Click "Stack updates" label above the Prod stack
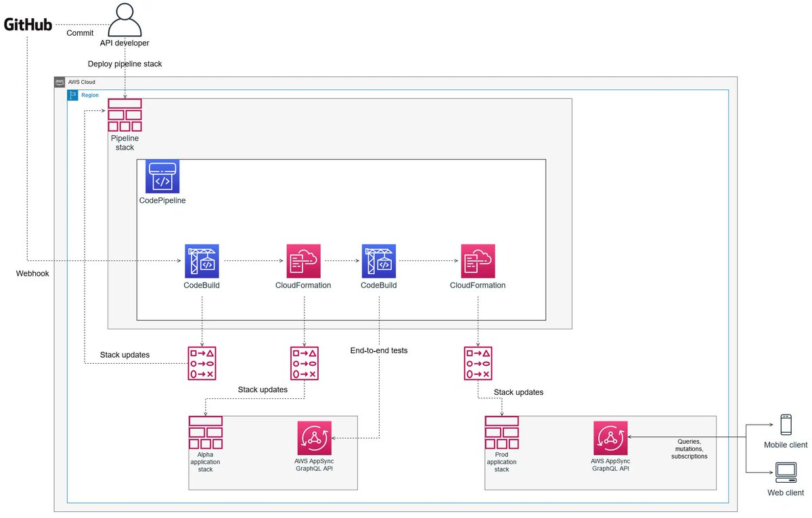Image resolution: width=812 pixels, height=518 pixels. pos(518,392)
